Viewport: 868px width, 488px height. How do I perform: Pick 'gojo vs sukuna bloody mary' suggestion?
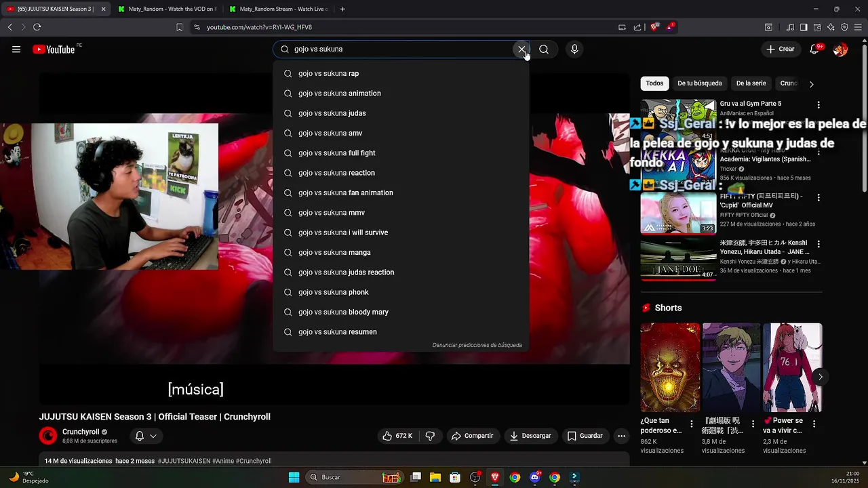[x=401, y=312]
